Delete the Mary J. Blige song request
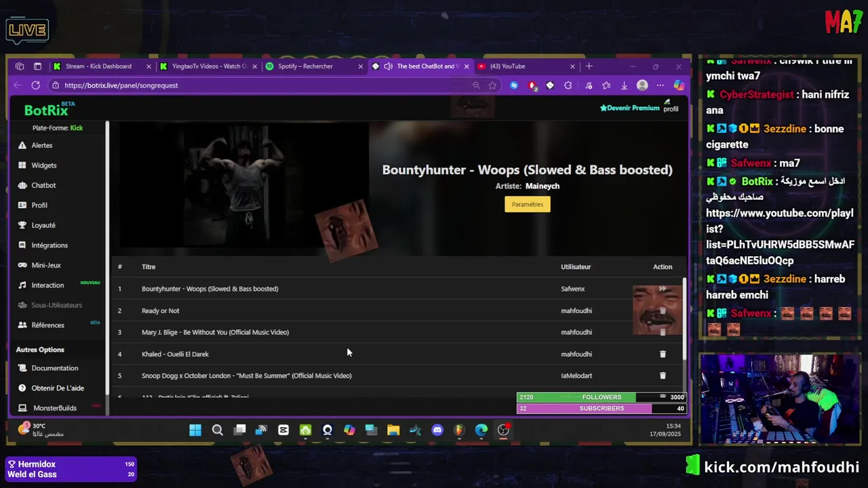This screenshot has width=868, height=488. click(x=663, y=332)
